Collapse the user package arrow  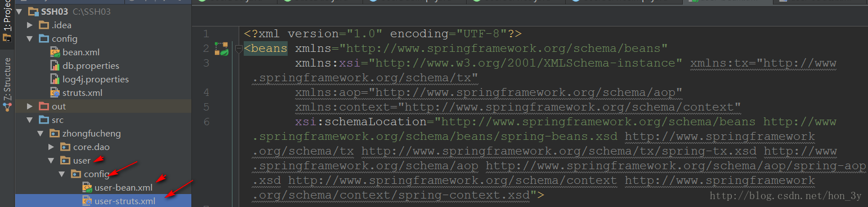[52, 161]
